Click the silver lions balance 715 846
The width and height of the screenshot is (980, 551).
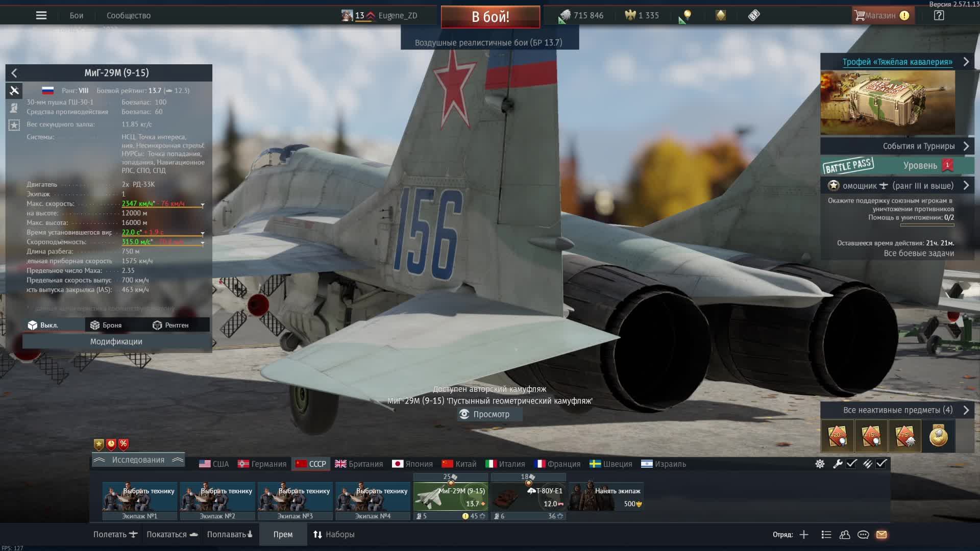(x=582, y=16)
